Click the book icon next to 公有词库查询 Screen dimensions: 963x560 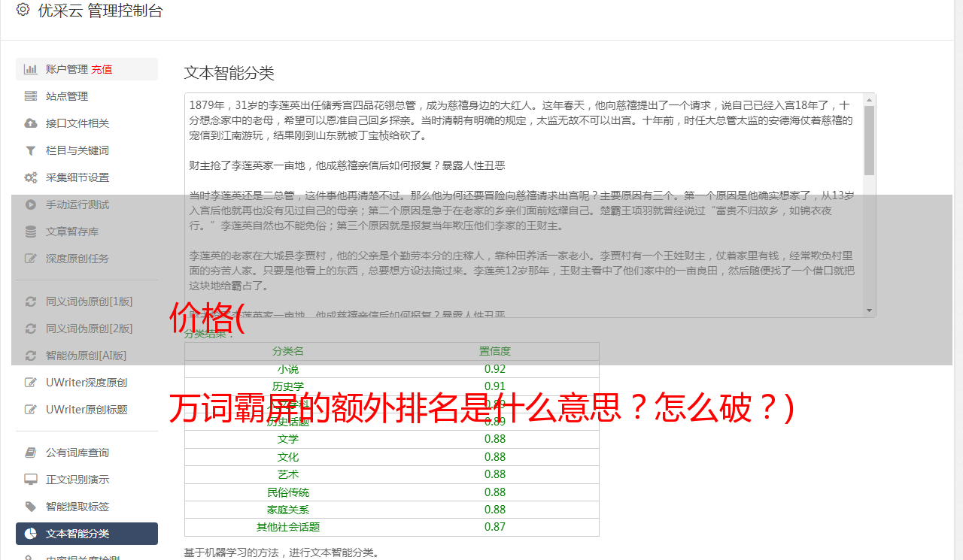pos(31,453)
